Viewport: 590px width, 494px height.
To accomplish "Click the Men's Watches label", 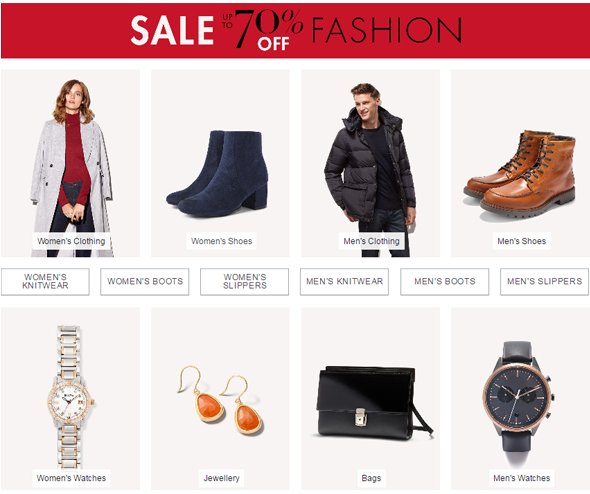I will (x=522, y=478).
